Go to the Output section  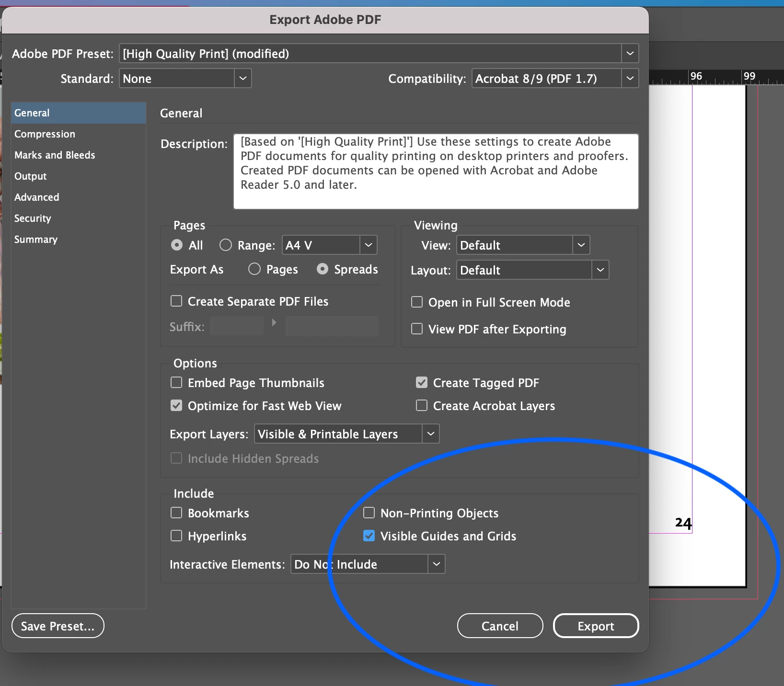78,176
